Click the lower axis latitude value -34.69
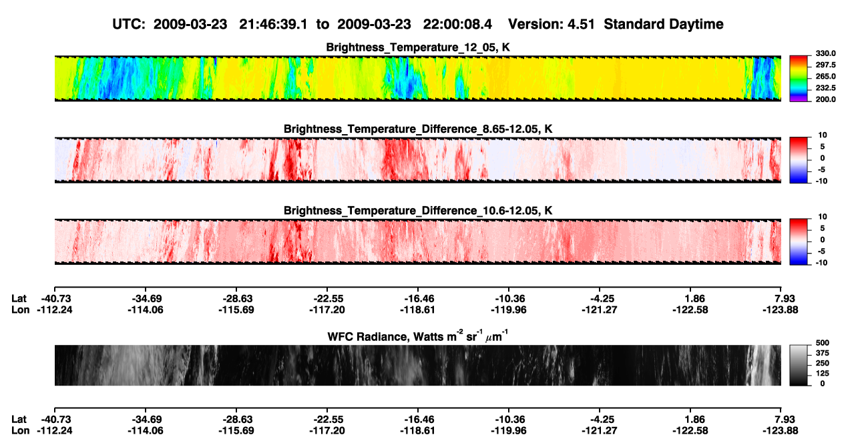Screen dimensions: 868x445 coord(145,419)
